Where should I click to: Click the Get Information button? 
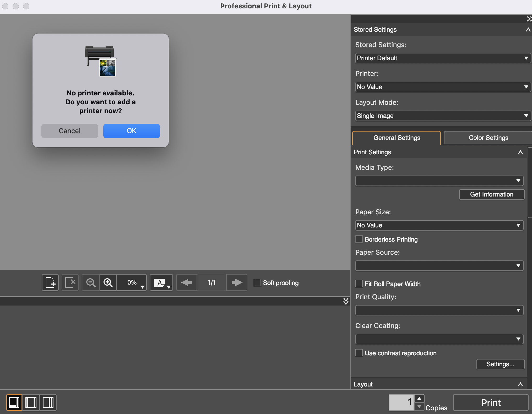tap(491, 194)
